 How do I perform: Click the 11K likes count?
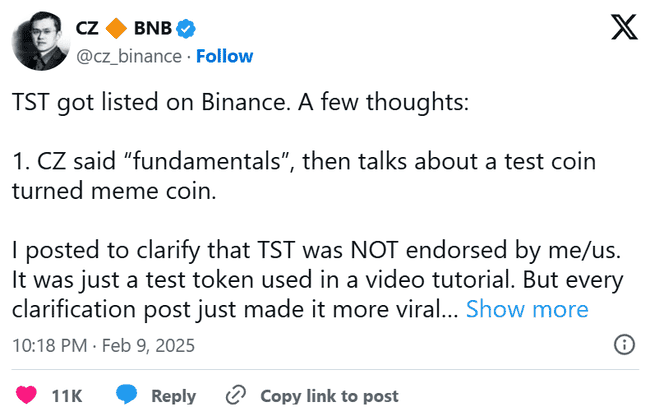[67, 396]
